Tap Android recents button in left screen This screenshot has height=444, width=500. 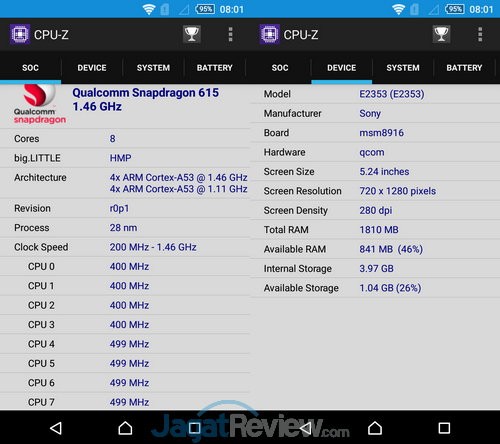195,428
